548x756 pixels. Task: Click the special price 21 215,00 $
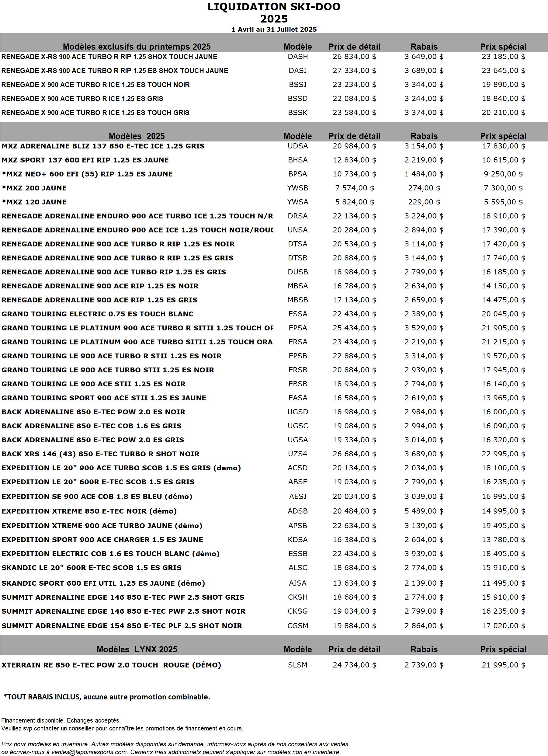click(503, 342)
